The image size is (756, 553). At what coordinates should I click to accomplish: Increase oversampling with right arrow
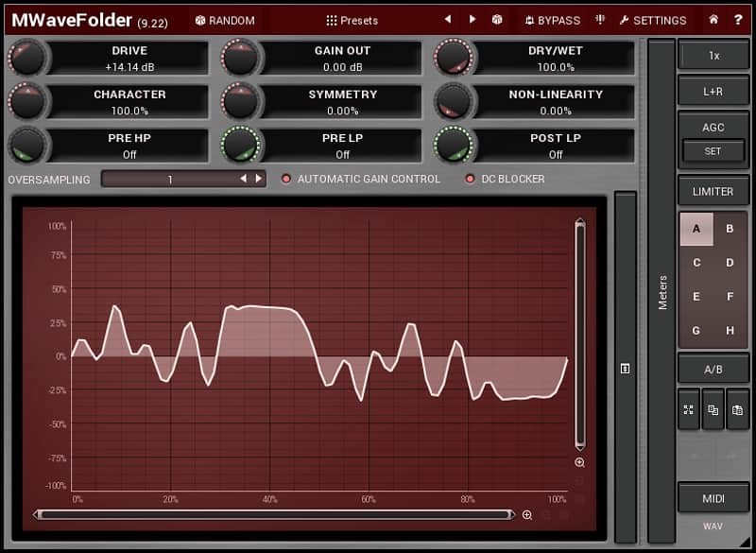pyautogui.click(x=259, y=179)
